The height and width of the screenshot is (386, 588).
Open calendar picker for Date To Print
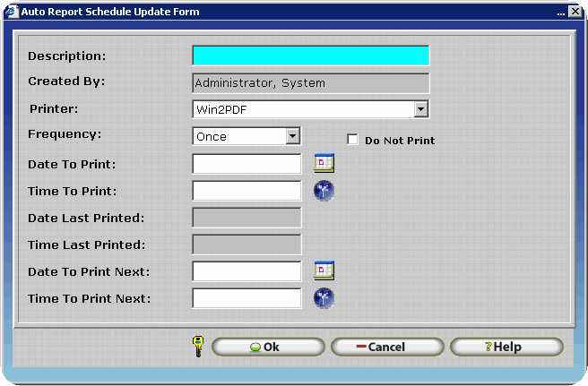pos(324,164)
